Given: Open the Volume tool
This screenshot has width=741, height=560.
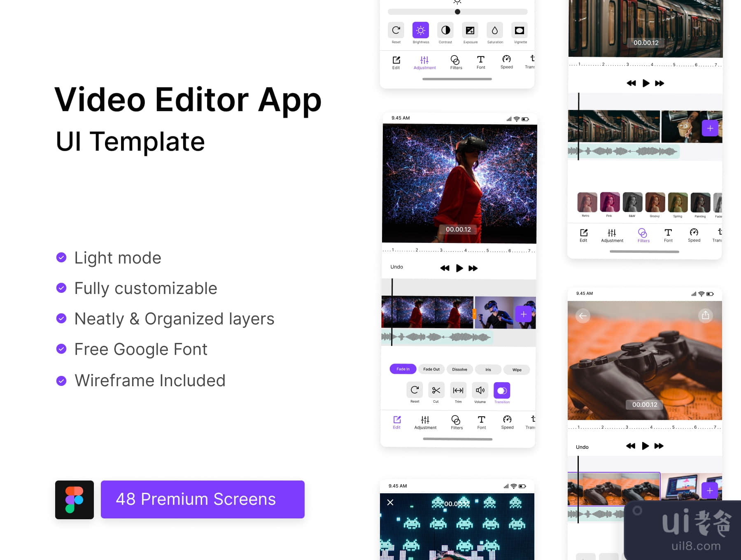Looking at the screenshot, I should pos(480,390).
